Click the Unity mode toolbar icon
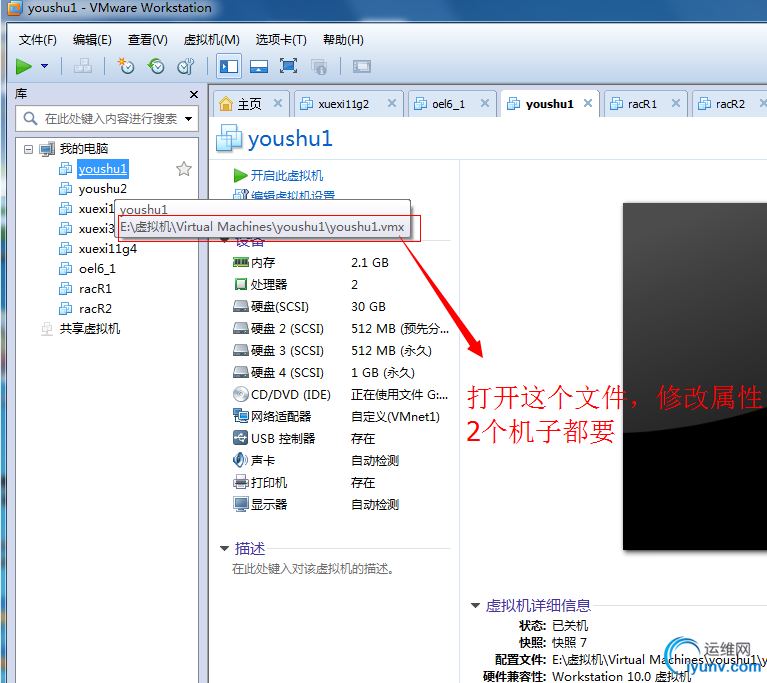767x683 pixels. (x=319, y=66)
